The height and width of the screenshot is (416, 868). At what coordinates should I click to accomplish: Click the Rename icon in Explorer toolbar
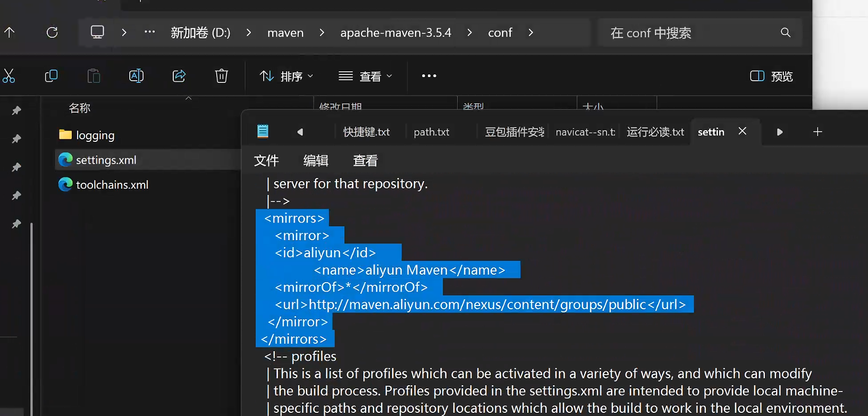click(136, 76)
